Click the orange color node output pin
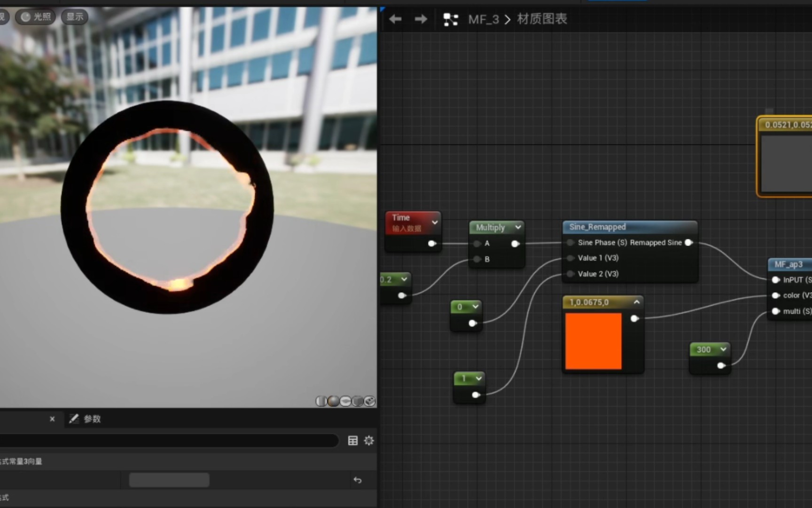Image resolution: width=812 pixels, height=508 pixels. coord(634,318)
